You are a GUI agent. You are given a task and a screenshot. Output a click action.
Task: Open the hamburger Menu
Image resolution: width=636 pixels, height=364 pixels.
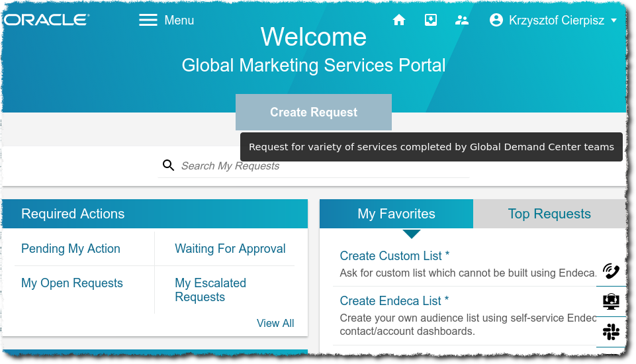(166, 21)
